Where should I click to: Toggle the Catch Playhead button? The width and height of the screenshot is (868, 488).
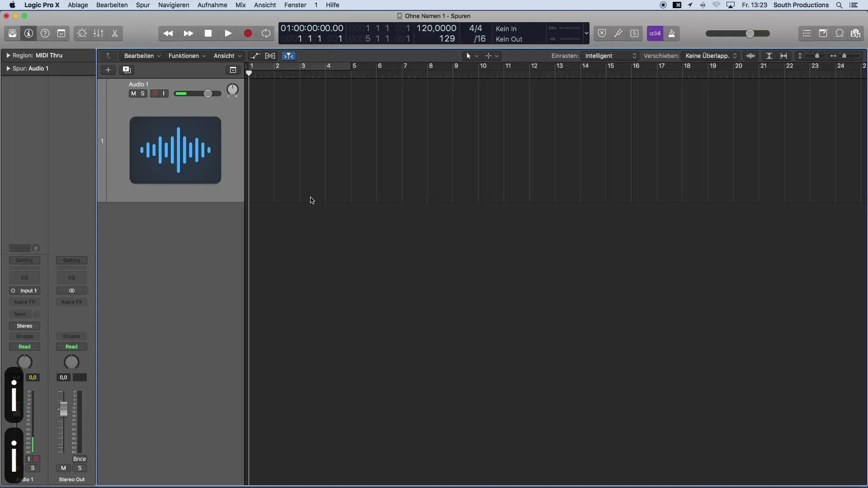[x=288, y=56]
